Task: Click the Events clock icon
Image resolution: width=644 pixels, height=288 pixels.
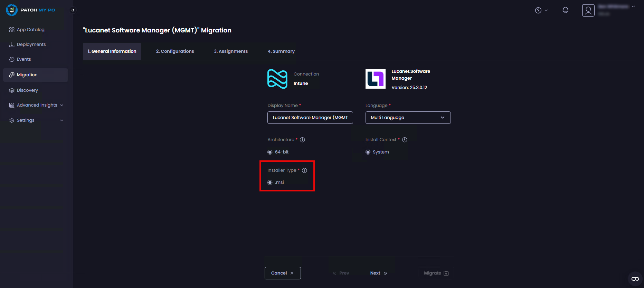Action: 12,59
